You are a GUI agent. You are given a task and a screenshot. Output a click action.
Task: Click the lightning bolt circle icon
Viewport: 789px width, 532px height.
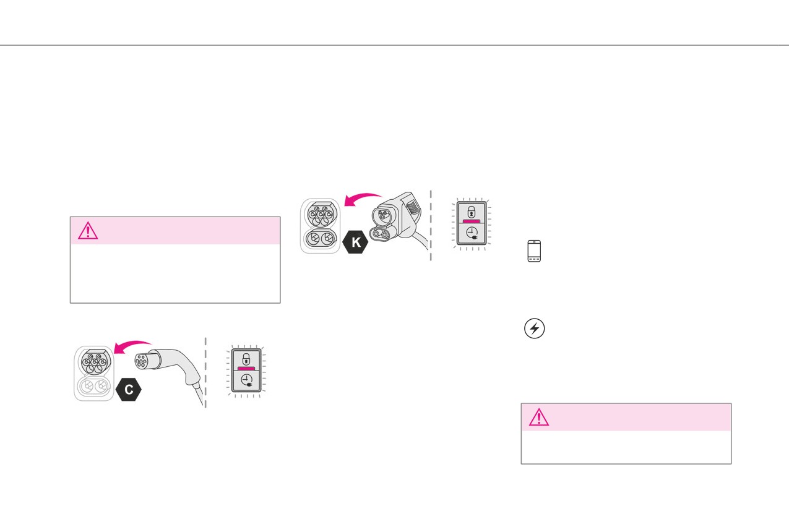click(x=535, y=328)
